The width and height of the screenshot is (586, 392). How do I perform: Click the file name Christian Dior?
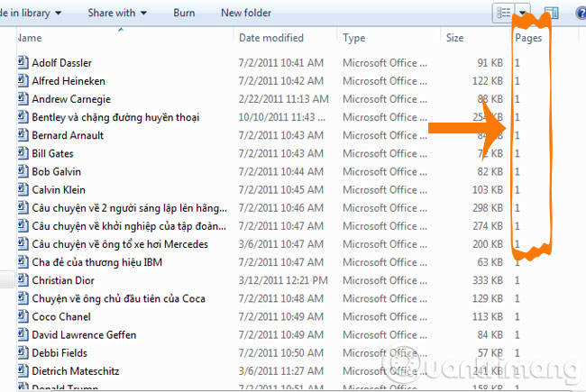(63, 280)
